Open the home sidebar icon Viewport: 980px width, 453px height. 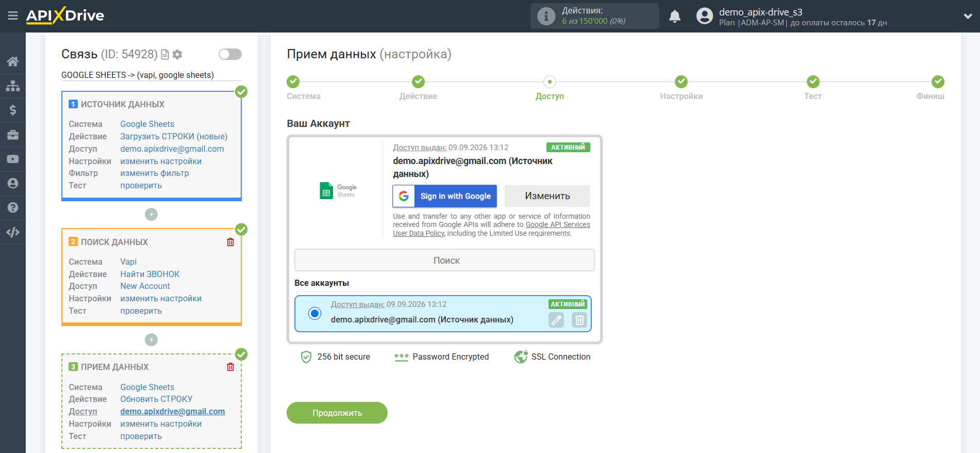pyautogui.click(x=13, y=61)
